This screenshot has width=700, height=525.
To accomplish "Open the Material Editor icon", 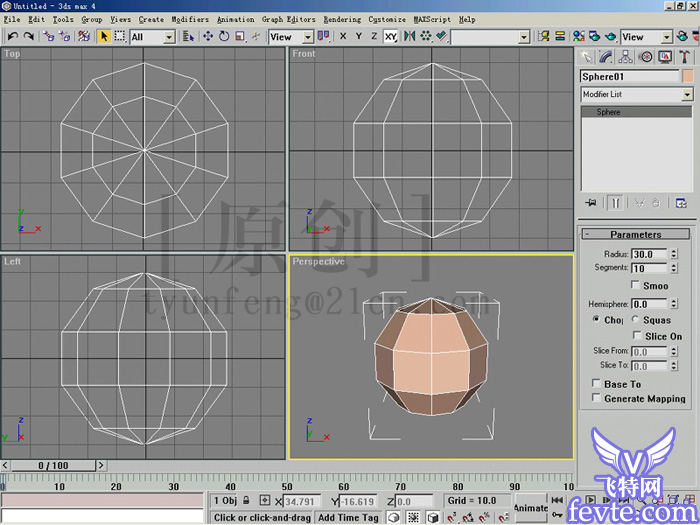I will [x=579, y=36].
